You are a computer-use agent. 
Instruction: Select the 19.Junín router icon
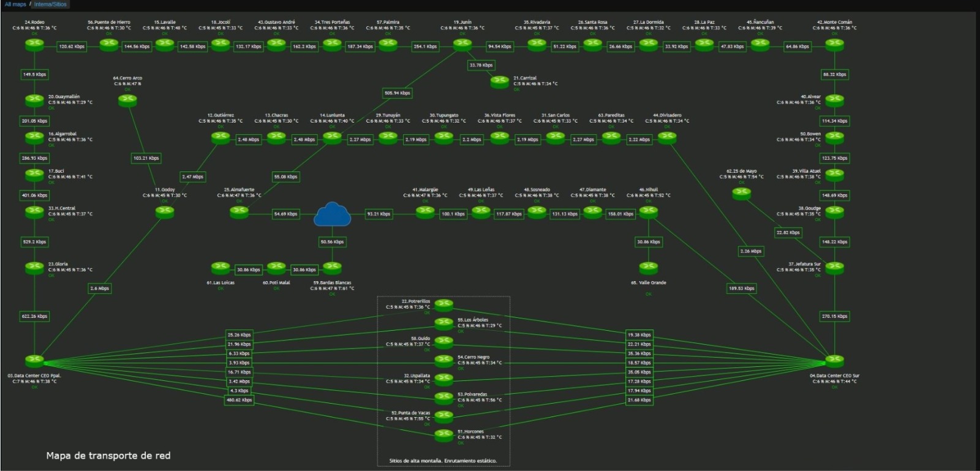tap(462, 45)
